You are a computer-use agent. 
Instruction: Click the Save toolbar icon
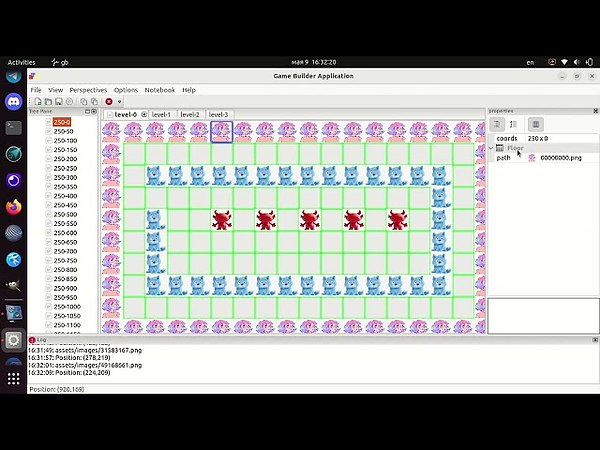coord(59,102)
